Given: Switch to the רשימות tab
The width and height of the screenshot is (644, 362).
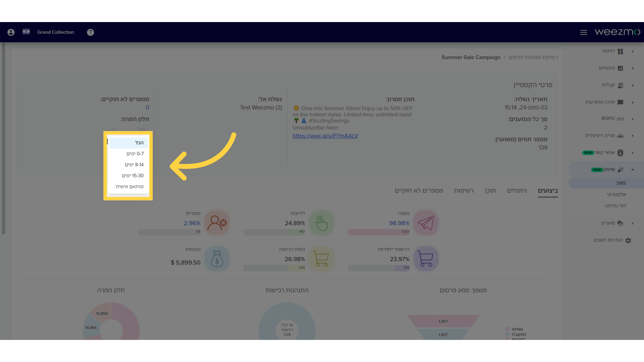Looking at the screenshot, I should 464,190.
